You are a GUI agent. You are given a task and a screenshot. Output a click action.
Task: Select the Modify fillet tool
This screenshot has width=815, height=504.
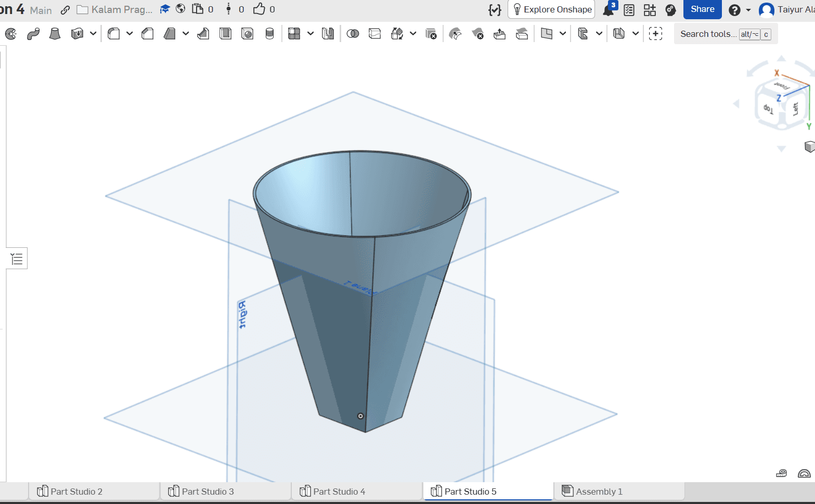tap(455, 34)
